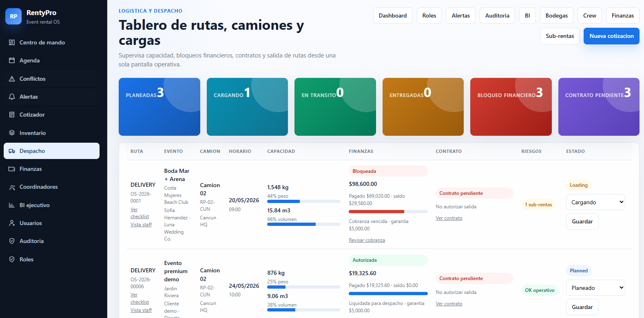Click the Sub-rentas button
The height and width of the screenshot is (318, 644).
click(560, 36)
